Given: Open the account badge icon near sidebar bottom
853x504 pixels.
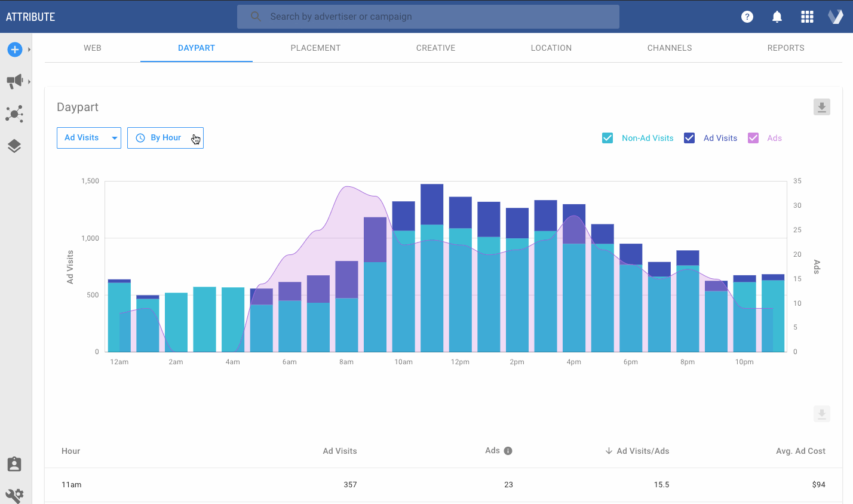Looking at the screenshot, I should click(x=14, y=464).
